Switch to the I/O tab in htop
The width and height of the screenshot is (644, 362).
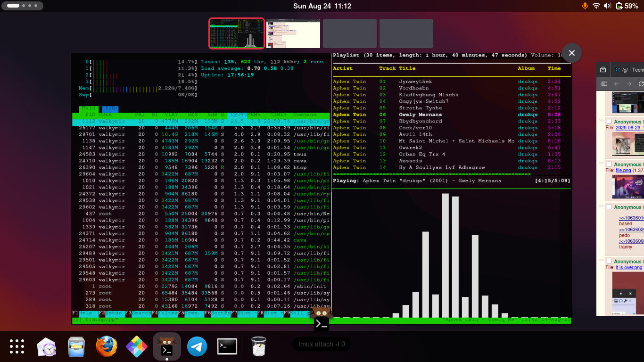point(110,108)
